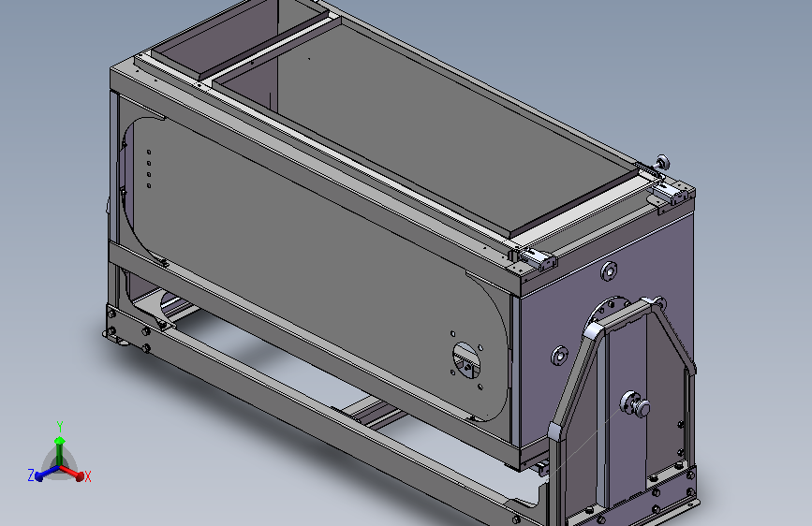Select the small knob at the top rear corner
The width and height of the screenshot is (812, 526).
coord(662,162)
